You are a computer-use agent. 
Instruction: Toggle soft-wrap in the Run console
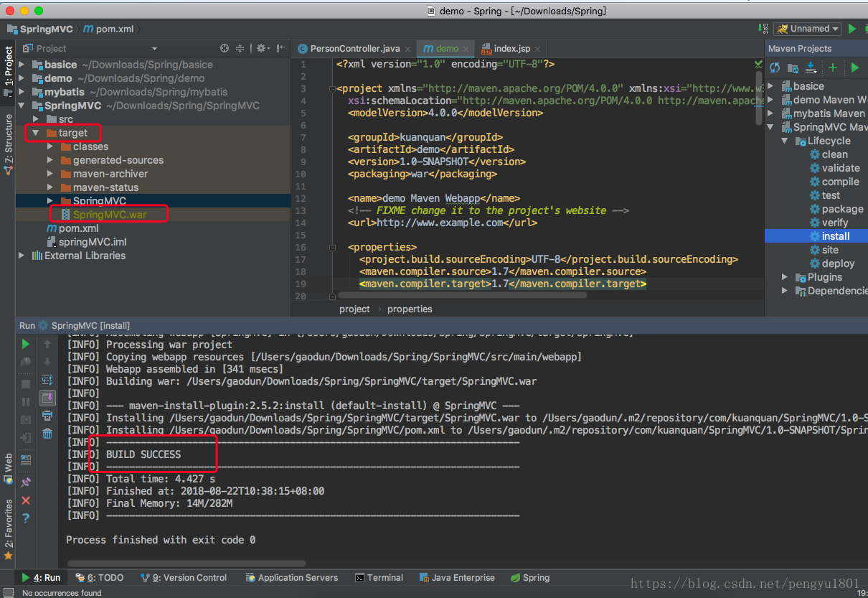coord(47,380)
